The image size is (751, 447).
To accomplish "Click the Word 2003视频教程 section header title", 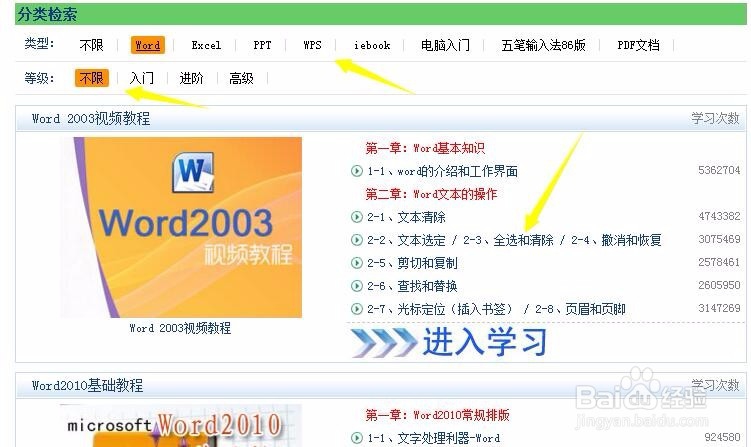I will click(91, 118).
